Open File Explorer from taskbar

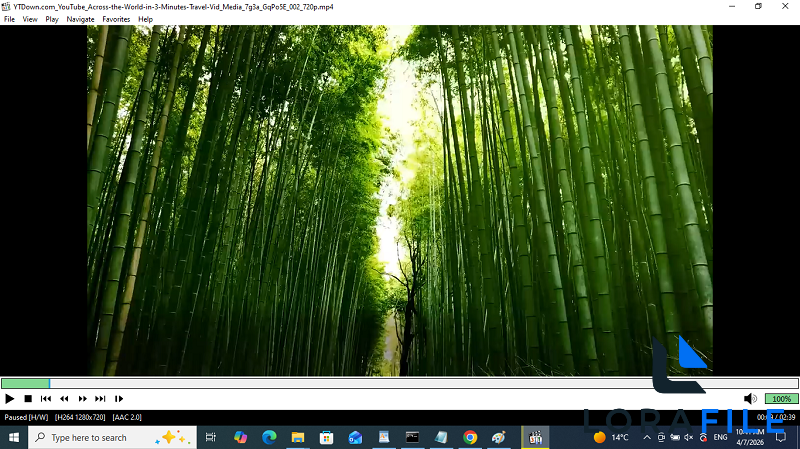(297, 437)
